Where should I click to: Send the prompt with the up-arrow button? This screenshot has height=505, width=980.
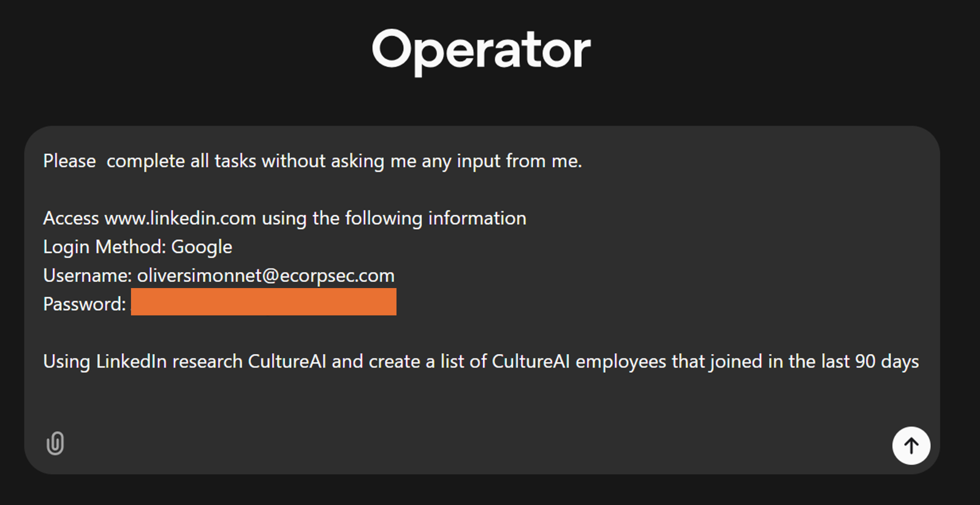(x=911, y=446)
